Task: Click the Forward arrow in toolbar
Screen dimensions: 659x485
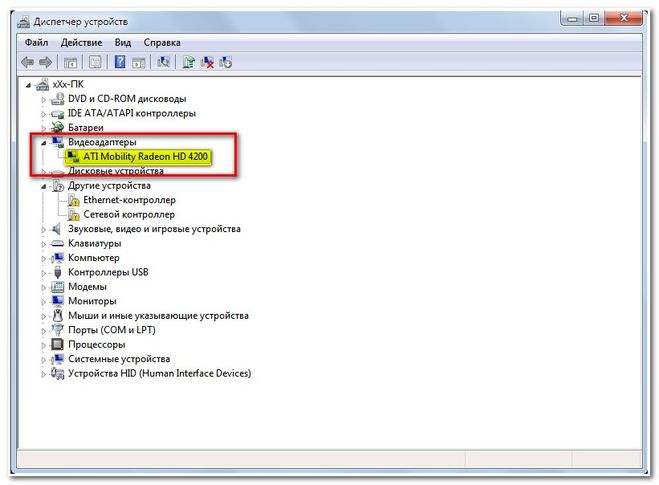Action: coord(47,62)
